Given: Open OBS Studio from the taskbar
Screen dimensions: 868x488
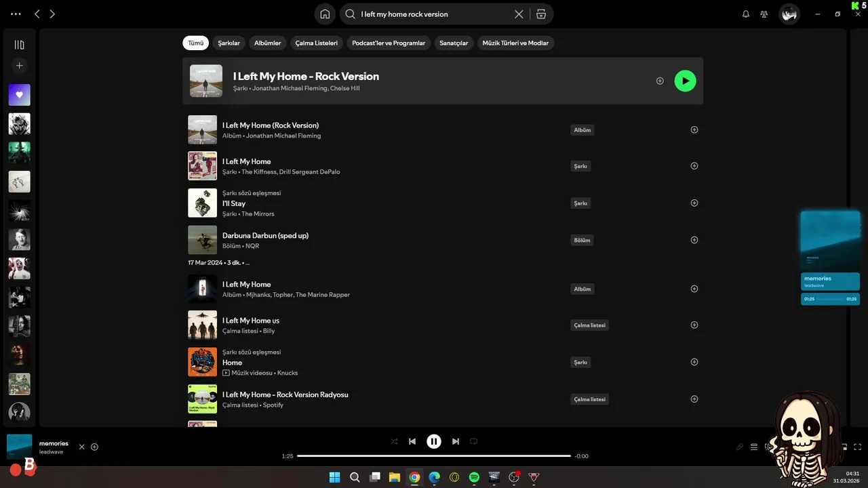Looking at the screenshot, I should coord(514,477).
